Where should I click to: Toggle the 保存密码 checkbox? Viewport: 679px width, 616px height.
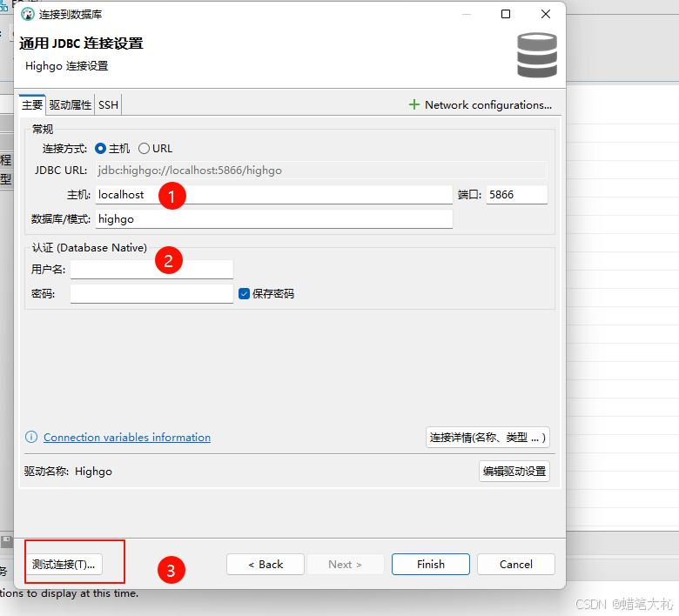(x=245, y=294)
